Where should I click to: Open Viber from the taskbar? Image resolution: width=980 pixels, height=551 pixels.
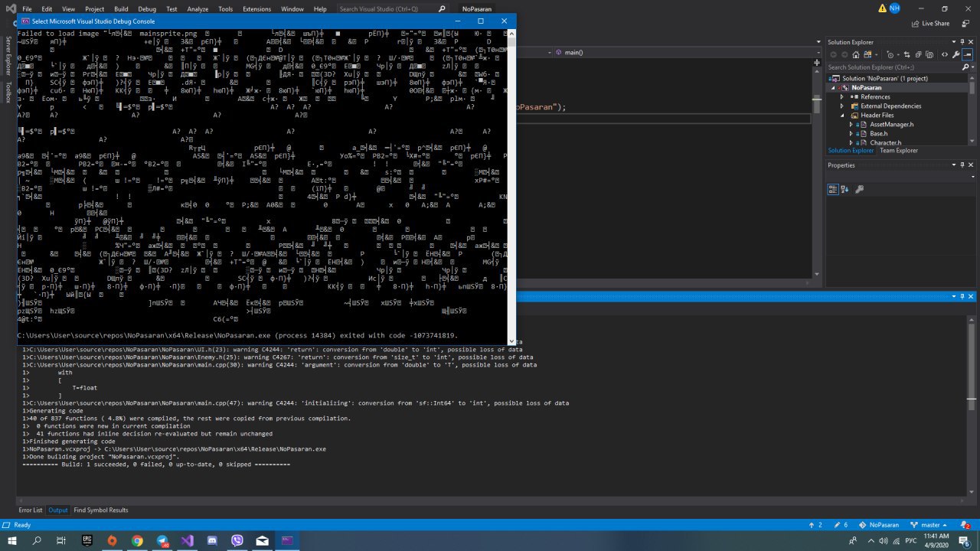click(x=237, y=540)
